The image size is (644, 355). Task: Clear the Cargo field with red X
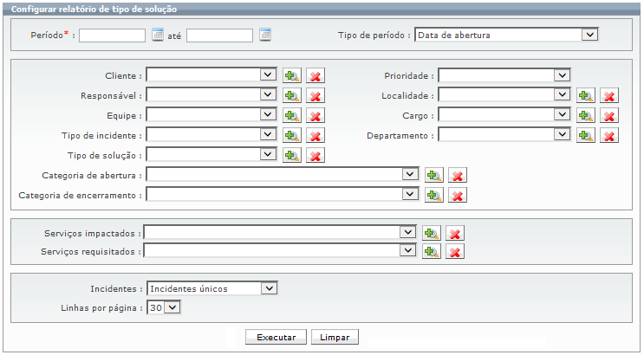(x=608, y=115)
